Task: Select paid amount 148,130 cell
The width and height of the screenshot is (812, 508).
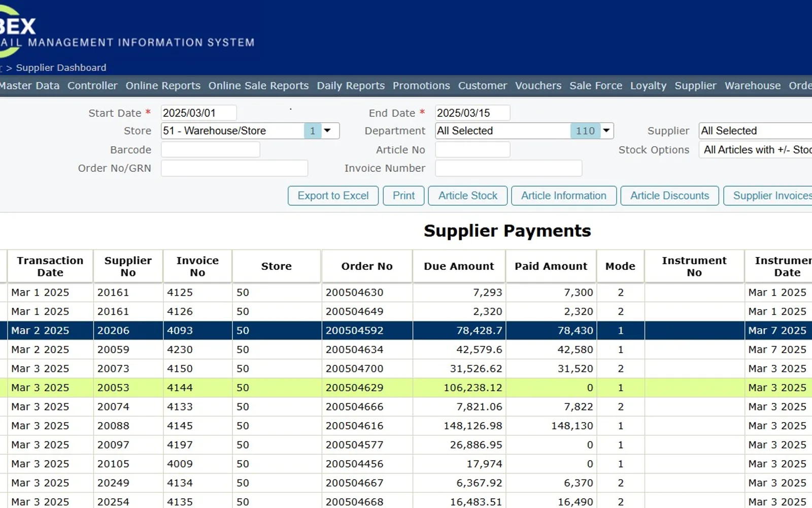Action: 551,426
